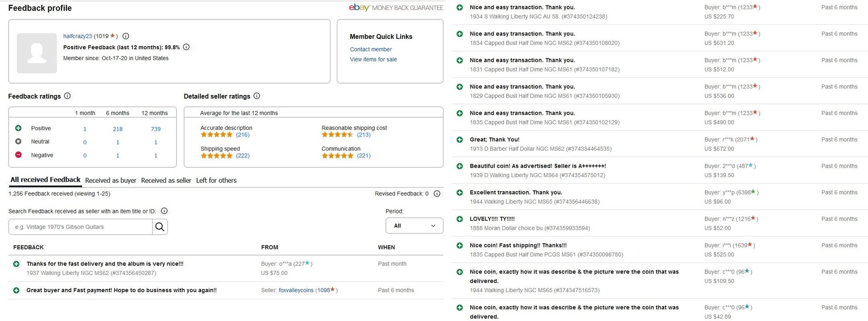Click info icon beside Feedback ratings heading
The height and width of the screenshot is (321, 868).
[x=67, y=96]
